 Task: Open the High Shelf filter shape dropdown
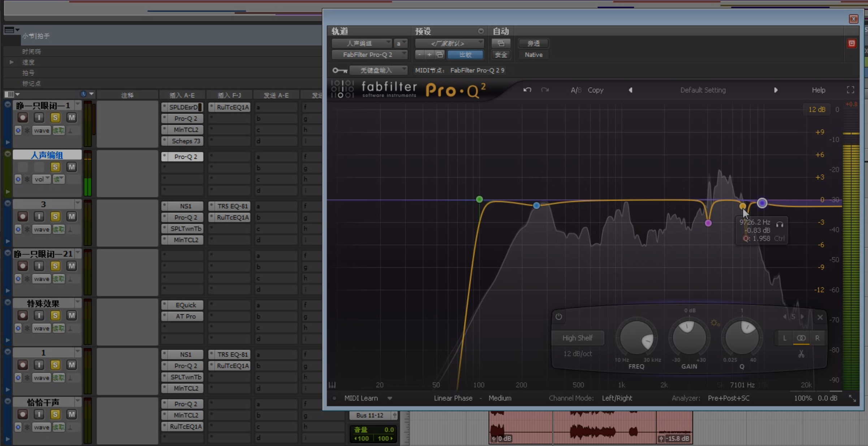577,338
